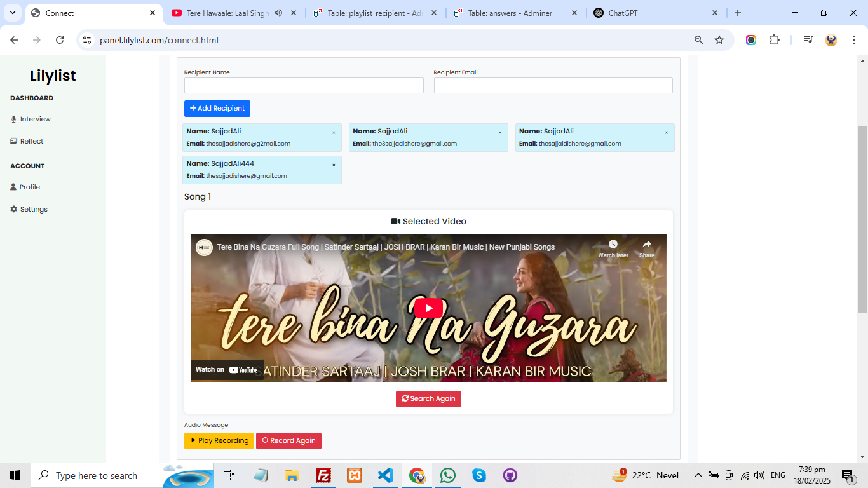Click the Watch later clock icon
The width and height of the screenshot is (868, 488).
point(613,245)
